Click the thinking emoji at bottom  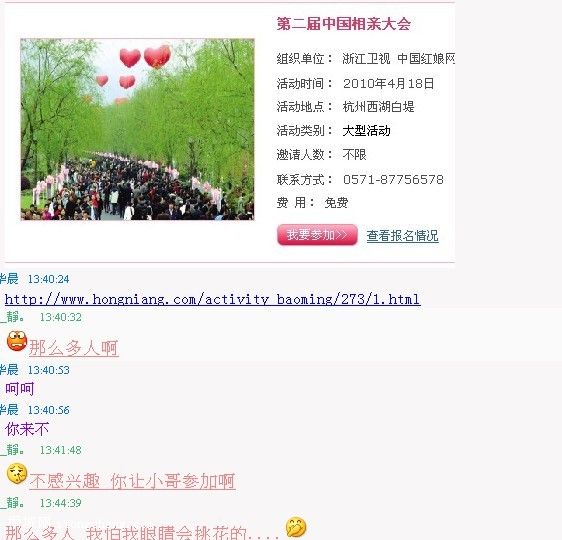[x=296, y=527]
